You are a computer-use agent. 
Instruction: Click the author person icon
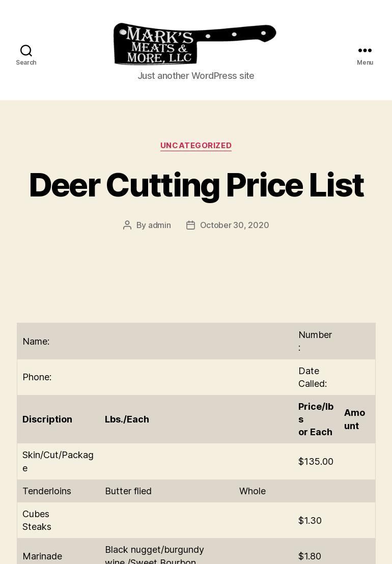(127, 225)
